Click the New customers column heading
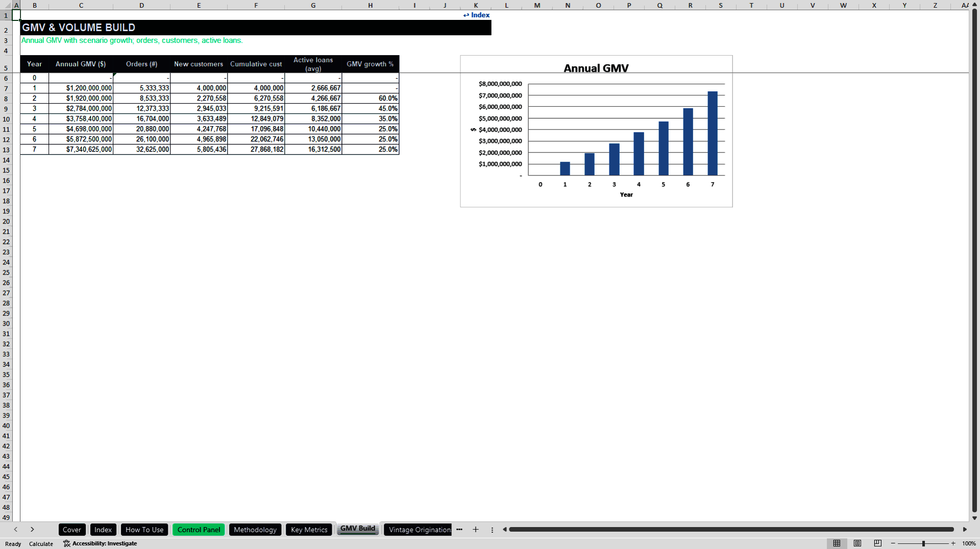 (x=199, y=64)
